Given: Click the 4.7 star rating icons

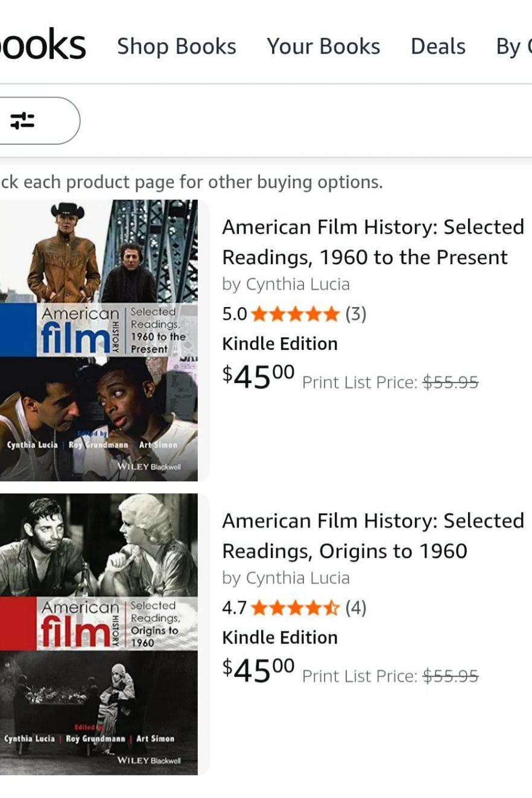Looking at the screenshot, I should pyautogui.click(x=295, y=608).
